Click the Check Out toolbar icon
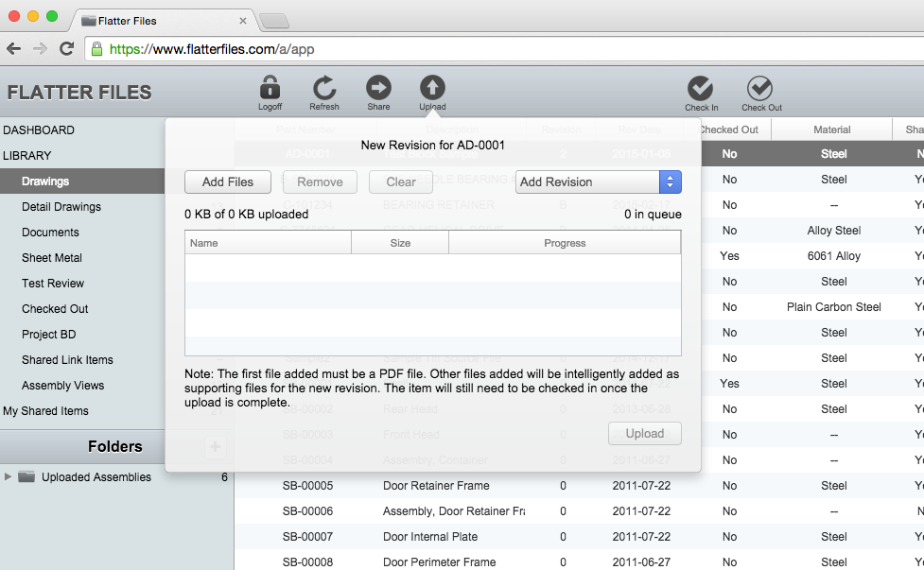 pos(760,88)
